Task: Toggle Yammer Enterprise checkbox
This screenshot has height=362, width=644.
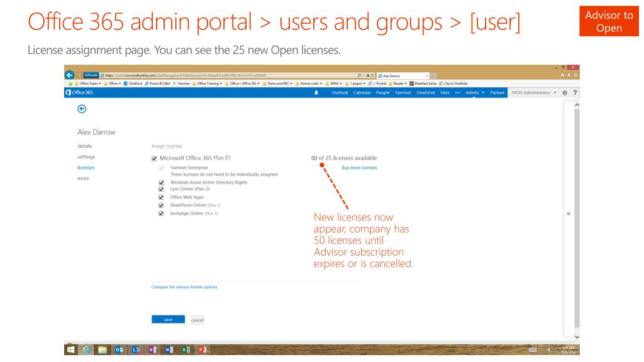Action: point(162,168)
